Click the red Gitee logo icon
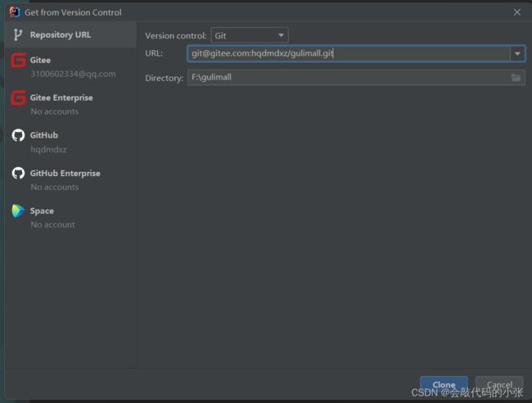Viewport: 532px width, 403px height. click(x=18, y=61)
